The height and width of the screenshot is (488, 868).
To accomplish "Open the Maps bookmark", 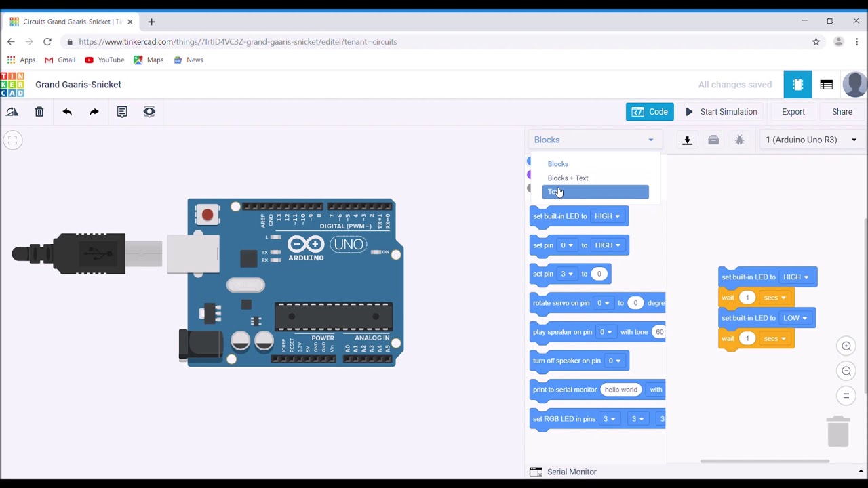I will [149, 60].
